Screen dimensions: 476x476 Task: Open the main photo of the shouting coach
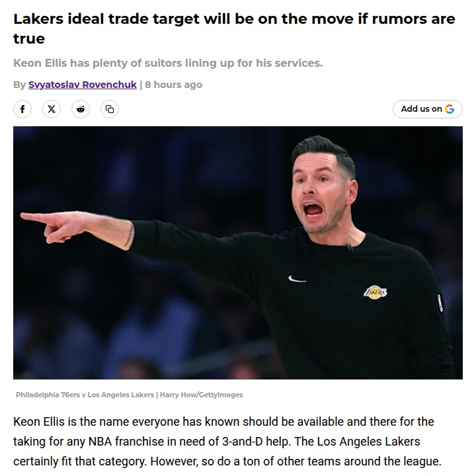coord(238,253)
